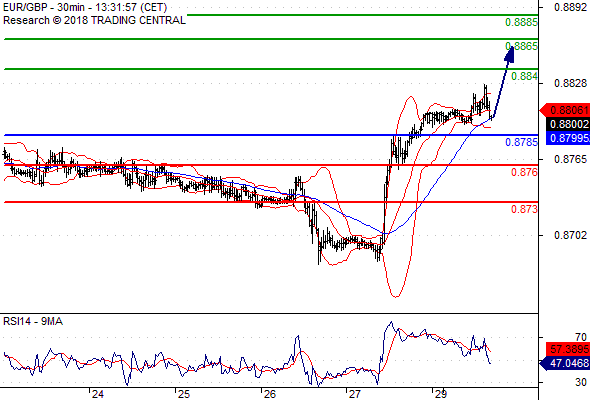Click the RSI 70 level label
Screen dimensions: 590x400
pyautogui.click(x=581, y=337)
